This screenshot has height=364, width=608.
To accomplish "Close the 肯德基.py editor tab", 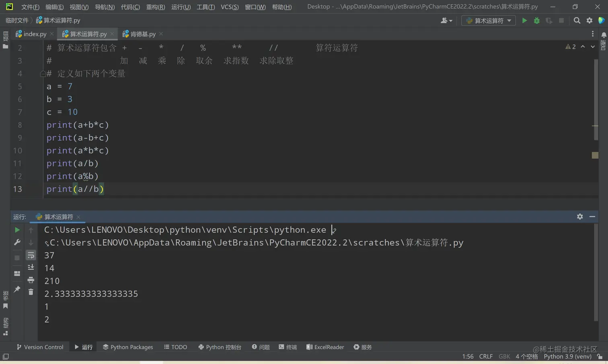I will pos(161,34).
